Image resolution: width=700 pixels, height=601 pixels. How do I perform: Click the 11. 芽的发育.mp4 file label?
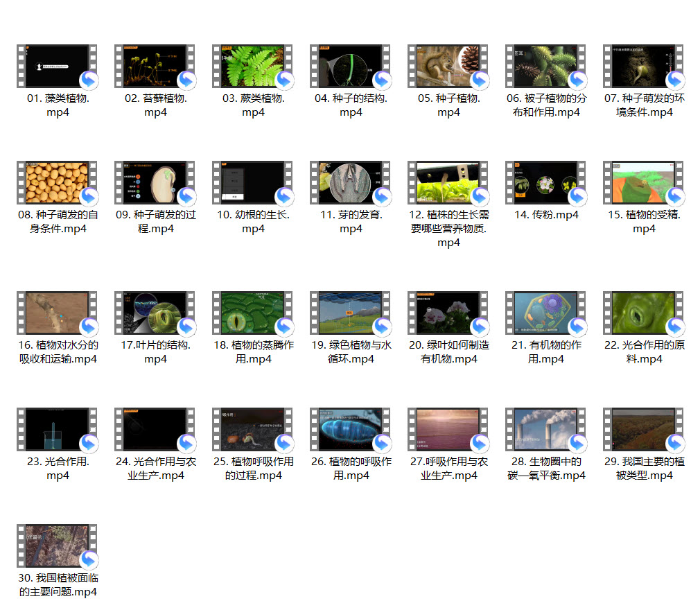click(x=351, y=222)
